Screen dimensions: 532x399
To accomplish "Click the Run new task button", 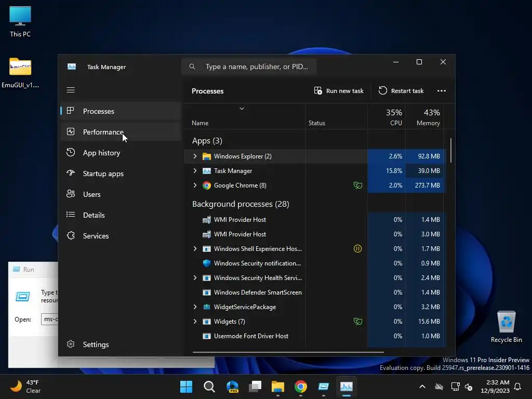I will [x=339, y=91].
